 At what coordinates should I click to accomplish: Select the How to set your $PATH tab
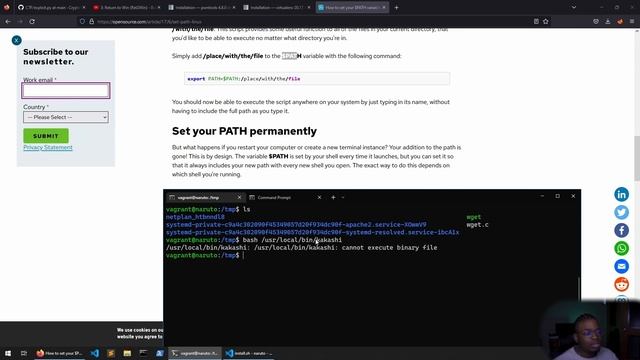352,7
